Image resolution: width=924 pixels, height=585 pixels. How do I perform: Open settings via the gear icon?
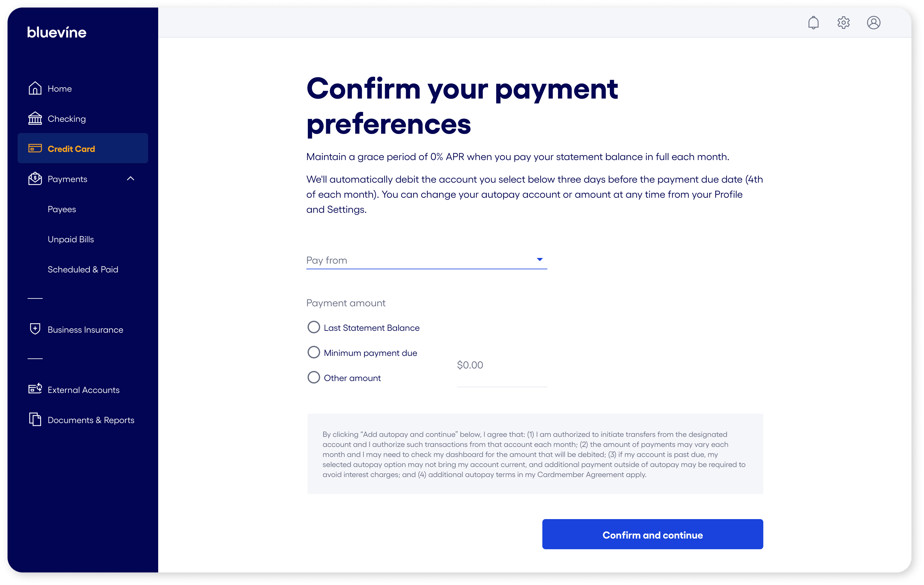(x=843, y=23)
